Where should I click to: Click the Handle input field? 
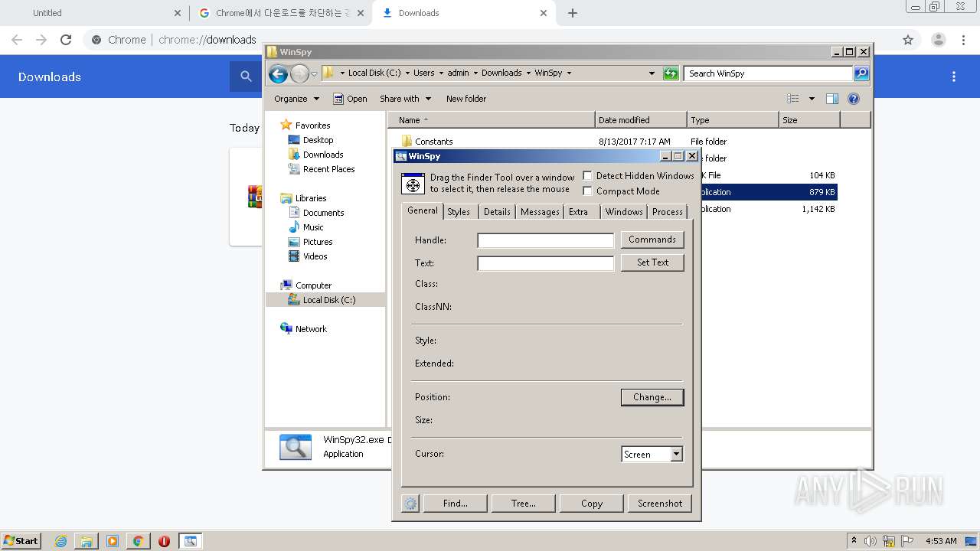545,240
